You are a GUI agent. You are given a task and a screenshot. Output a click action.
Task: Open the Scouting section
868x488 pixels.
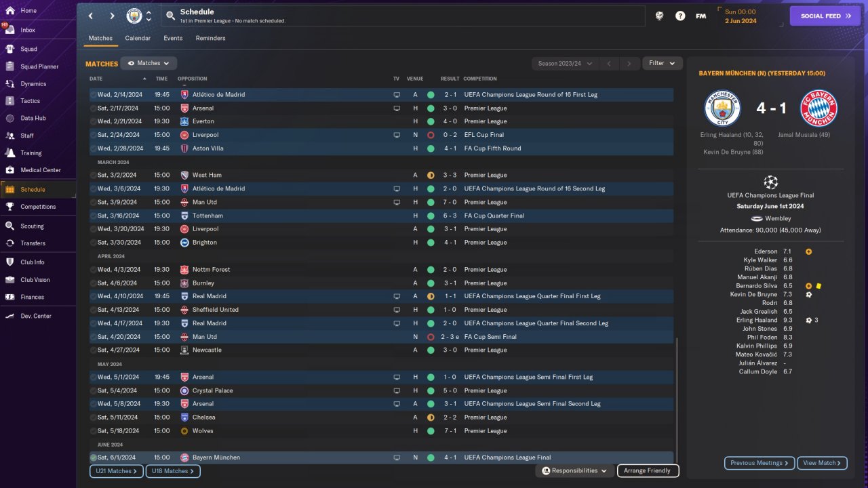pyautogui.click(x=9, y=226)
